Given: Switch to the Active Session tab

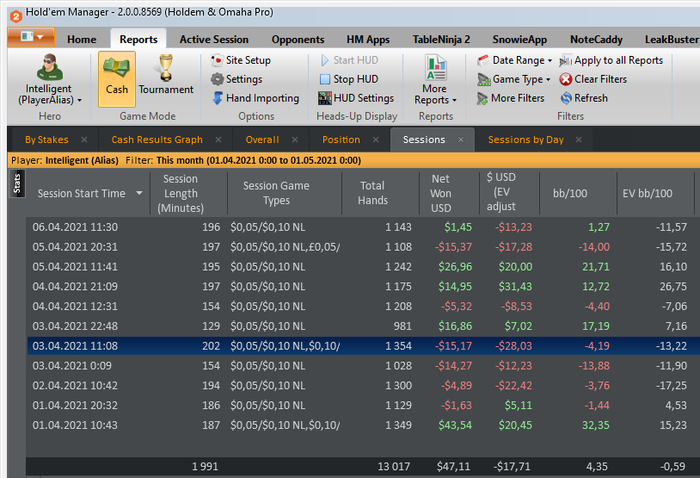Looking at the screenshot, I should point(214,39).
